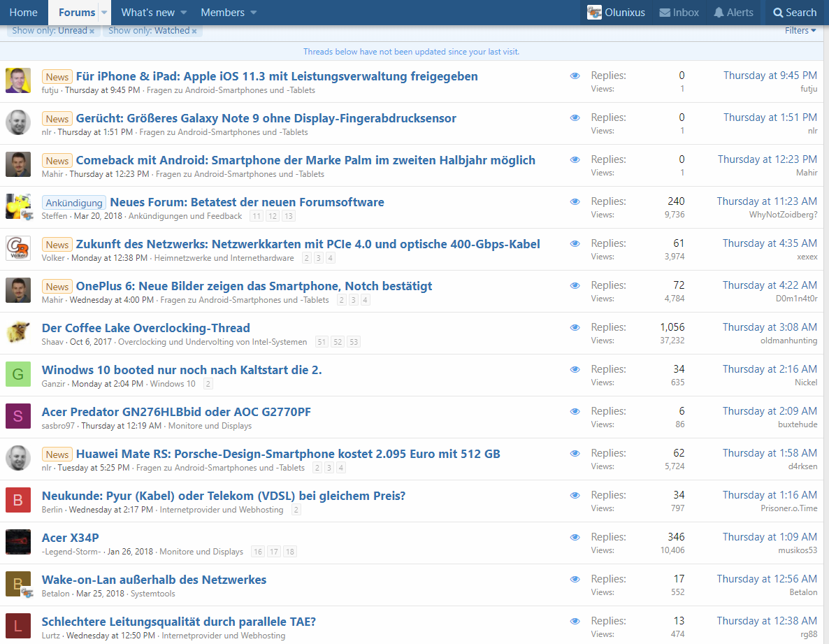Select the Forums tab

coord(77,13)
